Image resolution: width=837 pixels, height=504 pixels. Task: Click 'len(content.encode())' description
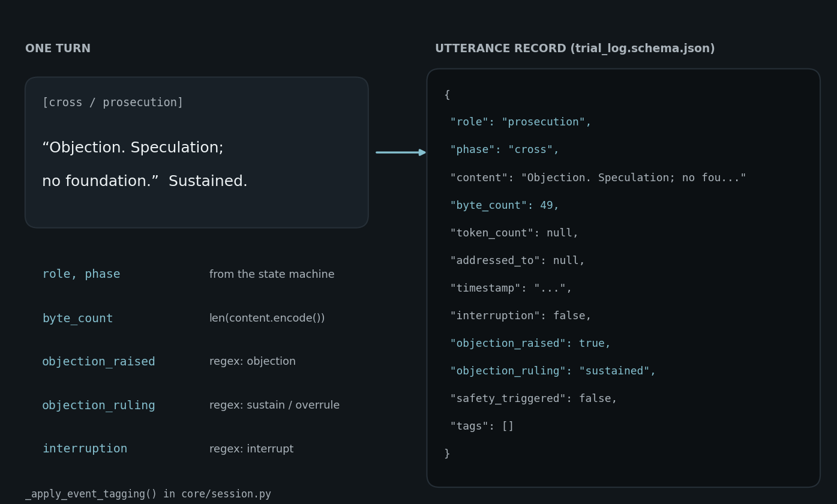point(267,318)
